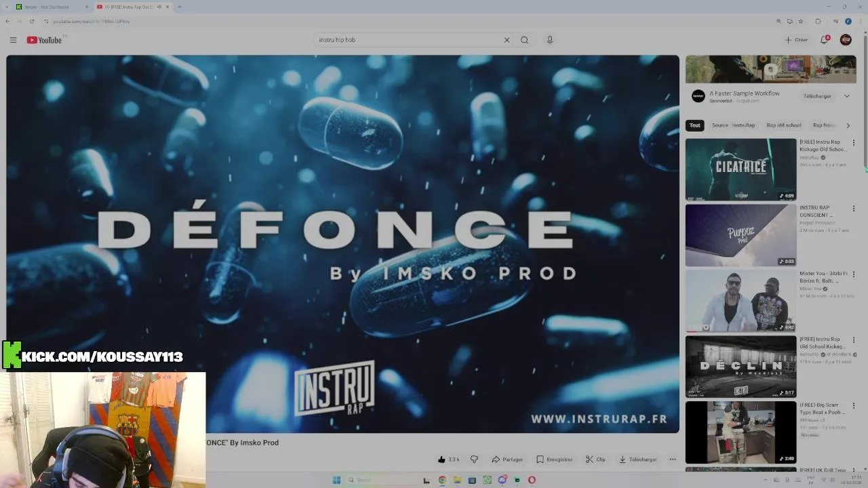The image size is (868, 488).
Task: Select the Rap old school chip
Action: click(784, 125)
